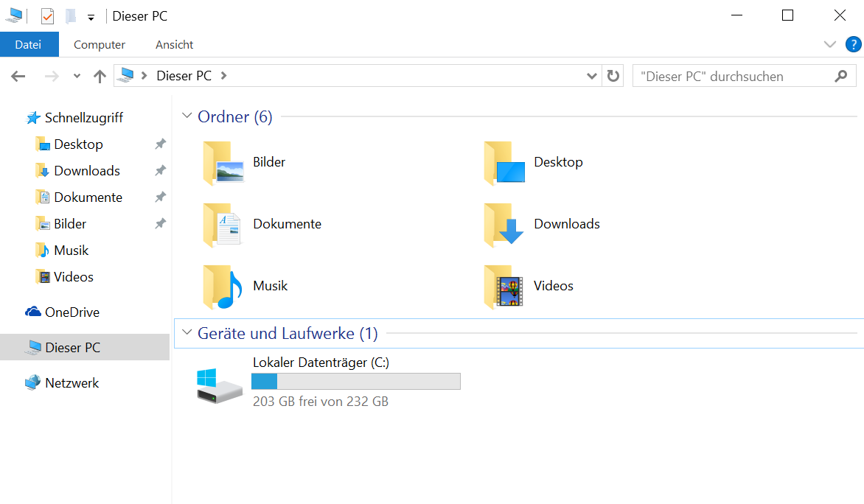The width and height of the screenshot is (864, 504).
Task: Switch to the Computer ribbon tab
Action: pyautogui.click(x=100, y=45)
